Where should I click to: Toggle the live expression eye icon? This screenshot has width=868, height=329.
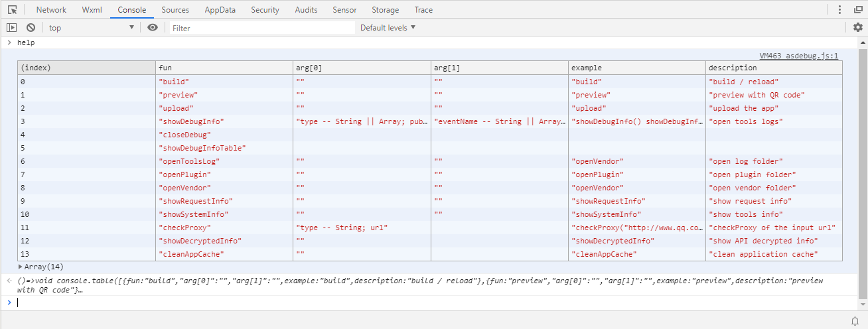[153, 27]
